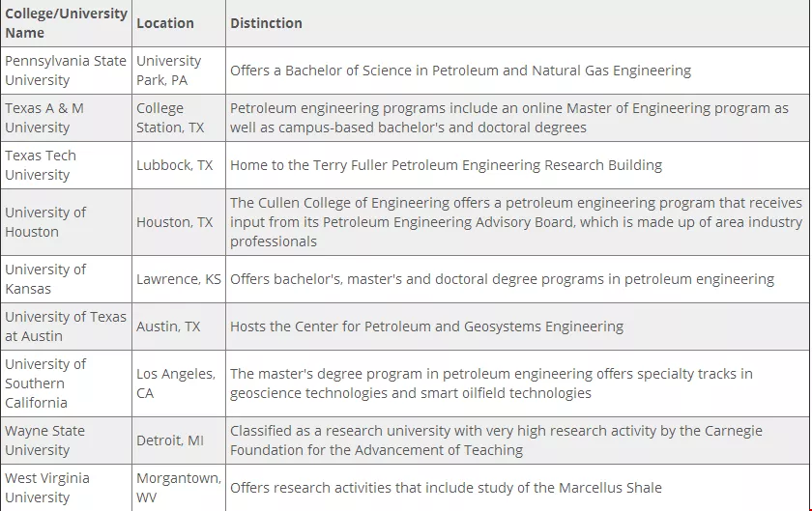Viewport: 812px width, 511px height.
Task: Click the Detroit, MI location cell
Action: coord(170,440)
